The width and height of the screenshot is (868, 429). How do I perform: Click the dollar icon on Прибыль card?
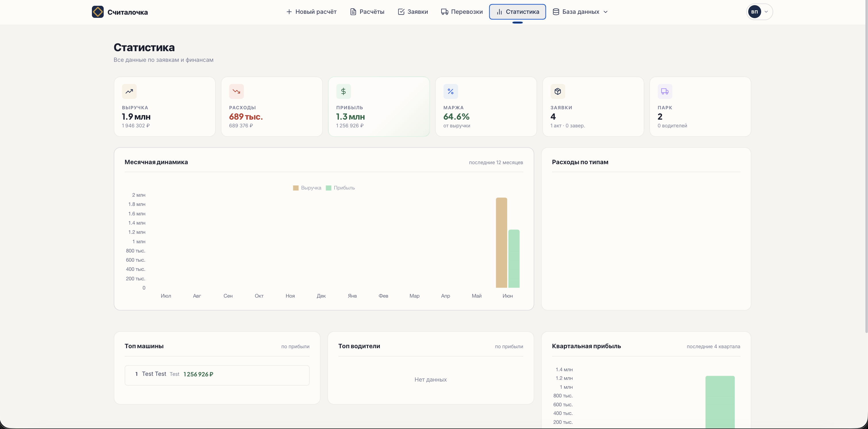[x=343, y=91]
